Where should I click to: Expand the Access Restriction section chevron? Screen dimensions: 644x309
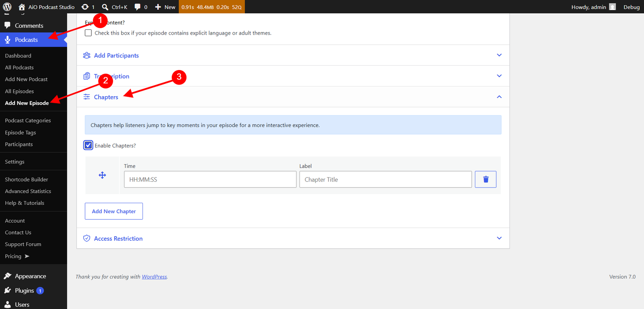pos(499,238)
